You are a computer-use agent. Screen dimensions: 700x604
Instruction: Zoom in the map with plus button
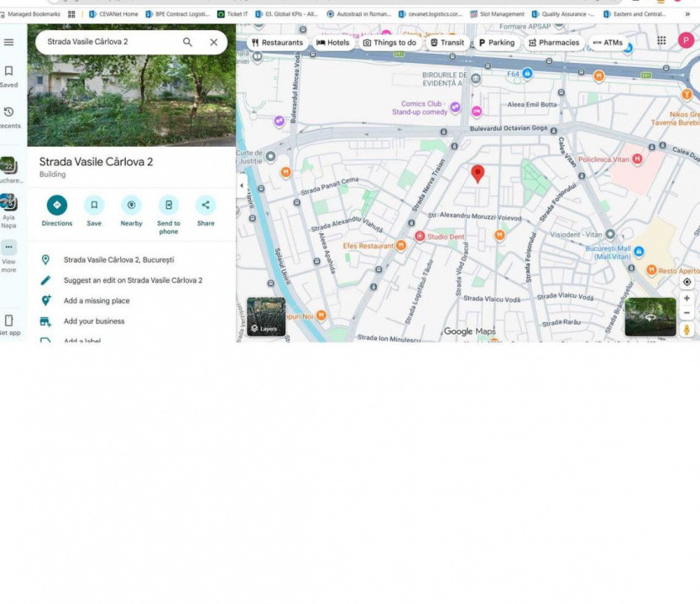tap(687, 299)
